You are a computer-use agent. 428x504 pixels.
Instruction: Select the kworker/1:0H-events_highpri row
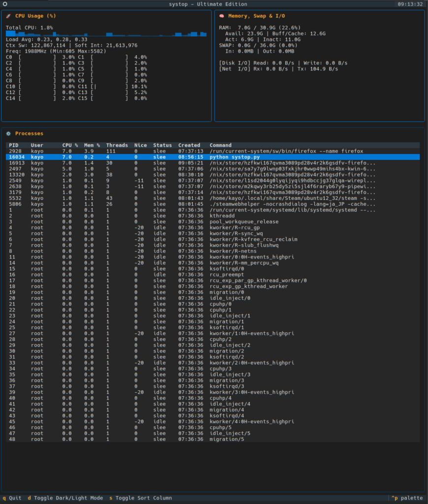(x=213, y=334)
